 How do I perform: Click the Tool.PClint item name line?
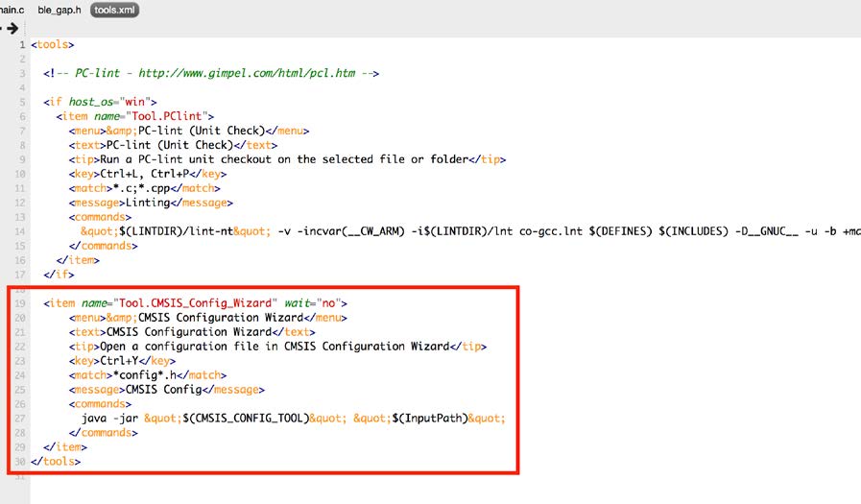134,116
